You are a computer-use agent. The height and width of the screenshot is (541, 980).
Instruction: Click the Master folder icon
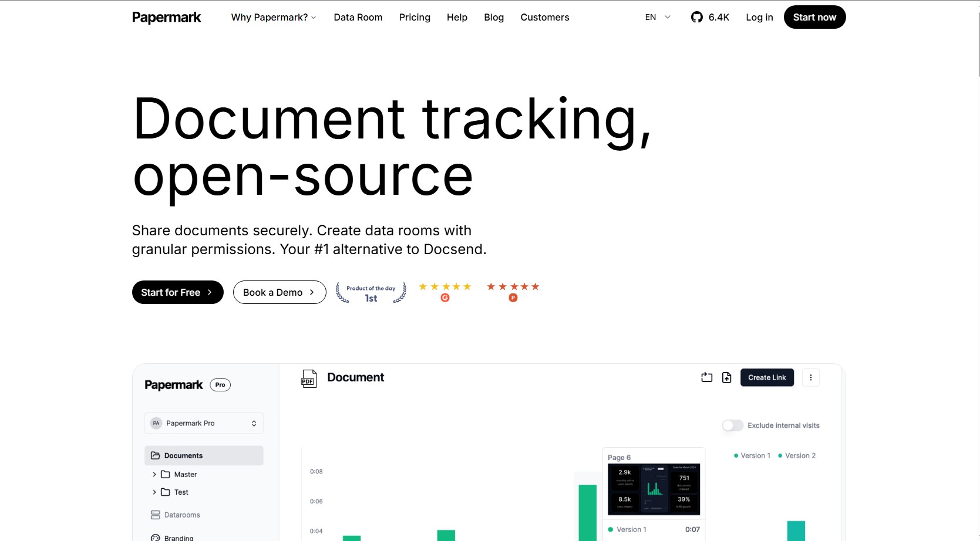[x=166, y=474]
